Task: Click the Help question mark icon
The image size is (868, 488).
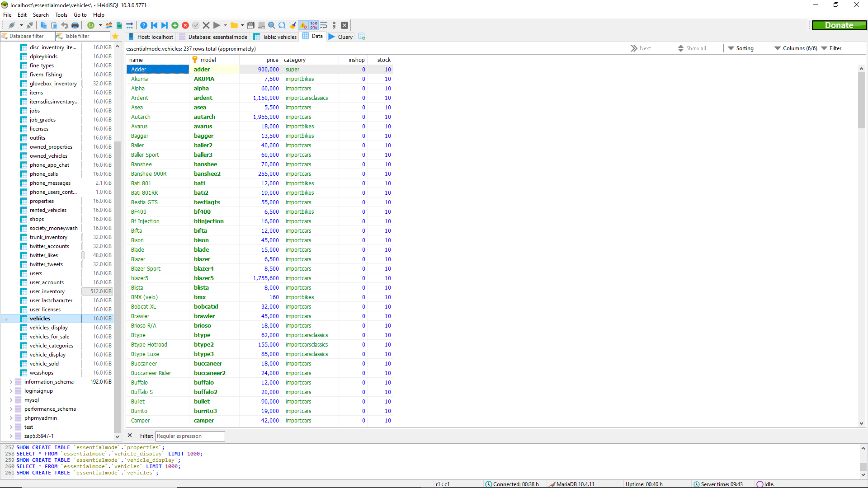Action: 143,25
